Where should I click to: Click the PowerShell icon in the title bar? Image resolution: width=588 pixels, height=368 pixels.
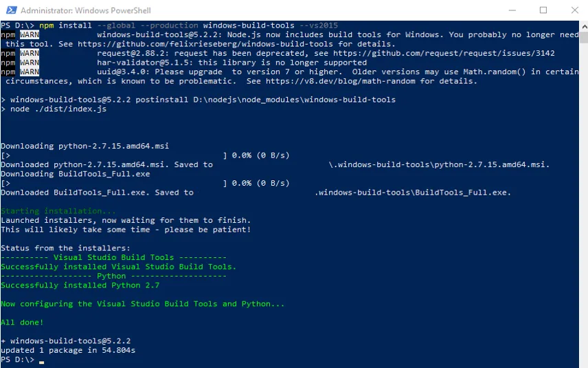pos(10,10)
